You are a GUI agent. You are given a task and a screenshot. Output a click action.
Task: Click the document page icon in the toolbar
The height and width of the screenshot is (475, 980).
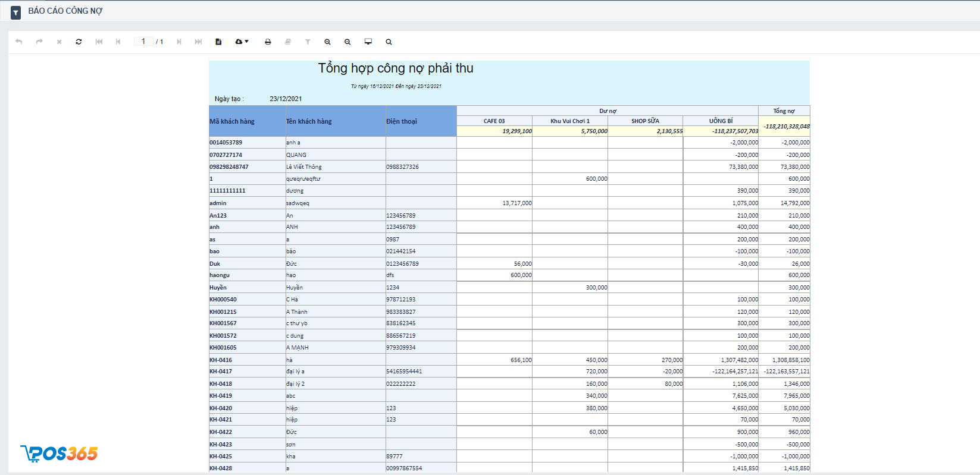point(218,42)
